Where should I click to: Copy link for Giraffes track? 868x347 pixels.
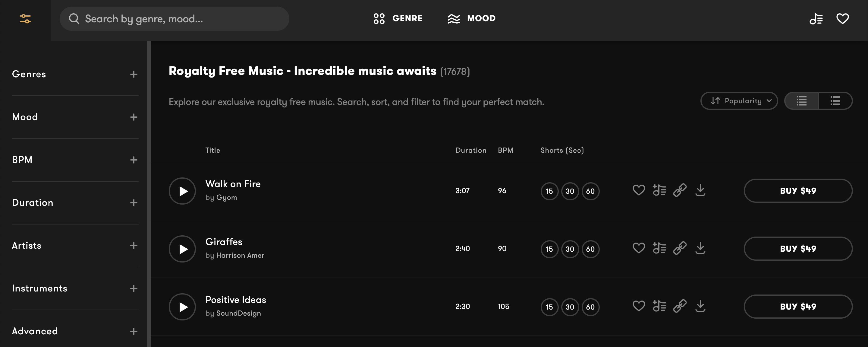pos(680,249)
